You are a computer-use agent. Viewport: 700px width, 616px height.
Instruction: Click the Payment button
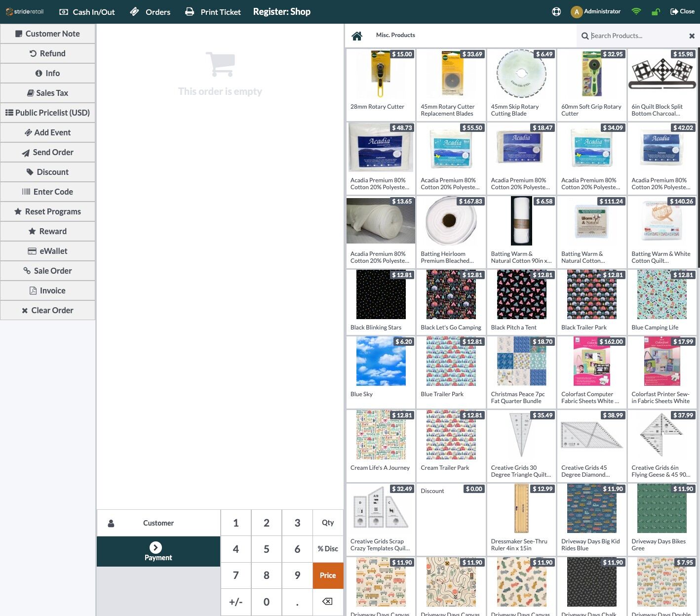158,552
